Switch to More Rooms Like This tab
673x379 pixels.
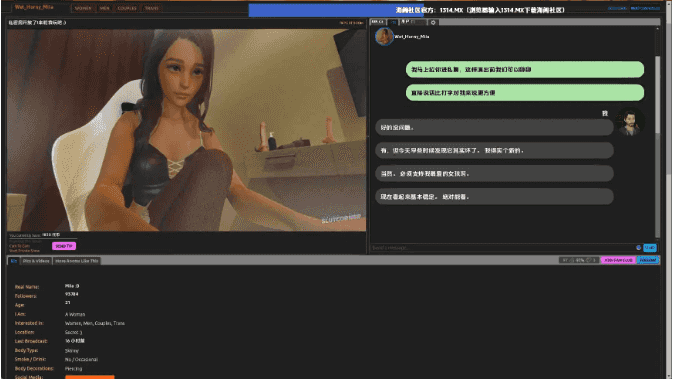click(77, 261)
